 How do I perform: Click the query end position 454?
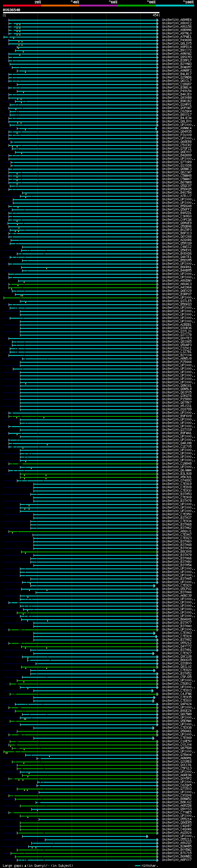[155, 15]
